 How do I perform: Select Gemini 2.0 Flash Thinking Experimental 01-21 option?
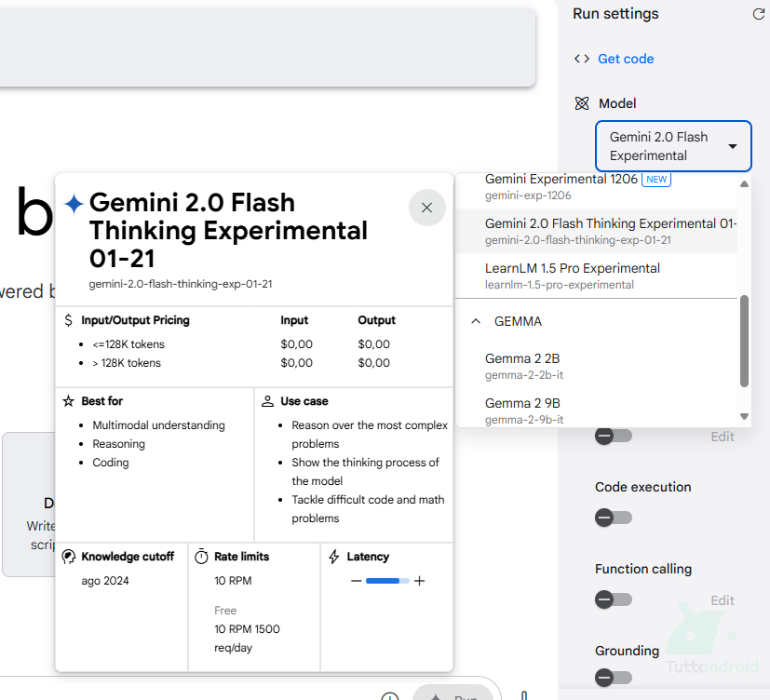596,231
